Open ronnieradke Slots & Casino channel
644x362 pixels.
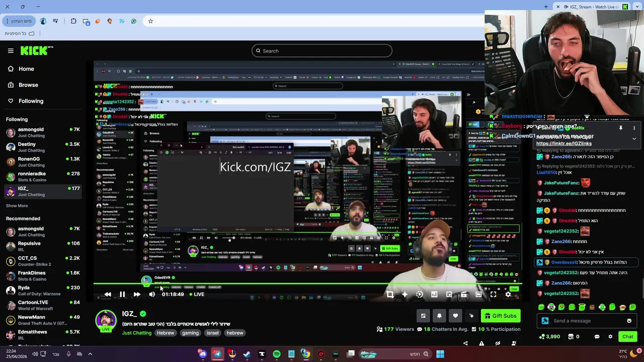point(43,176)
